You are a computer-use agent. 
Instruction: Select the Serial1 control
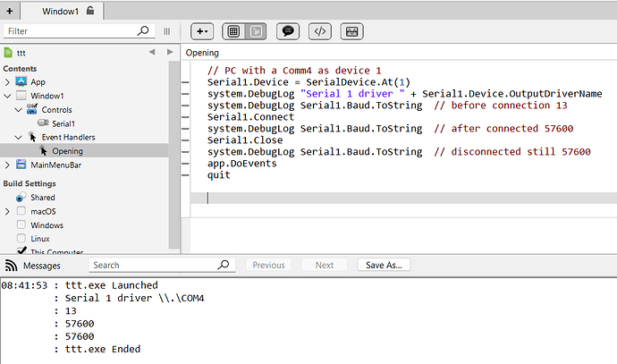63,123
